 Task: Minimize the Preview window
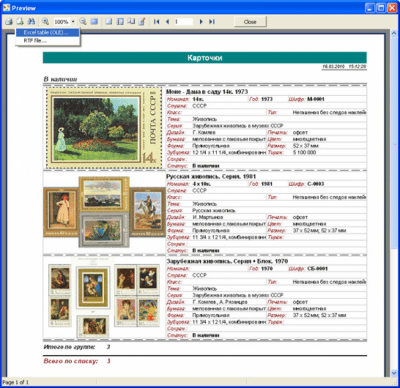[x=370, y=8]
